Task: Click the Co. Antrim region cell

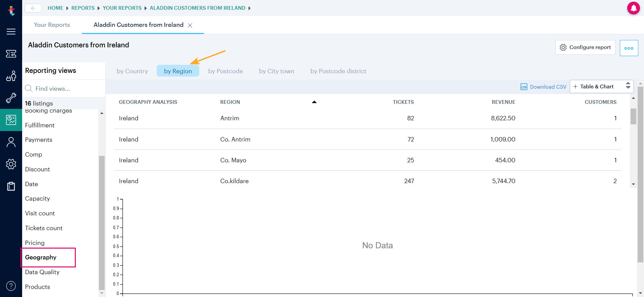Action: 235,139
